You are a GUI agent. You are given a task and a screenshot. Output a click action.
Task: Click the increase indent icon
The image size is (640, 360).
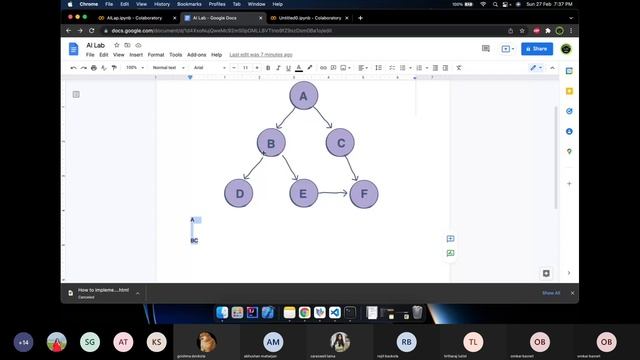[446, 68]
